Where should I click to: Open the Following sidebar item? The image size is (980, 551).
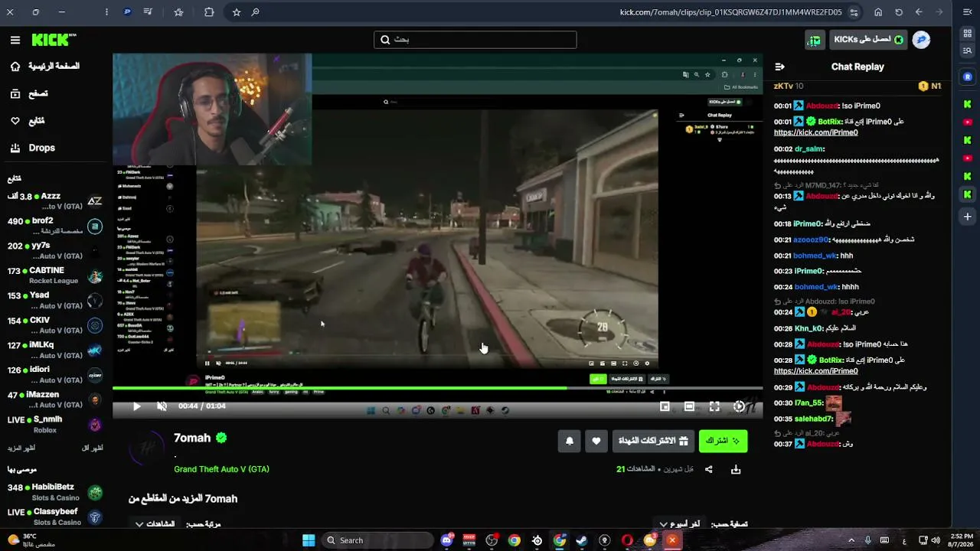click(27, 121)
